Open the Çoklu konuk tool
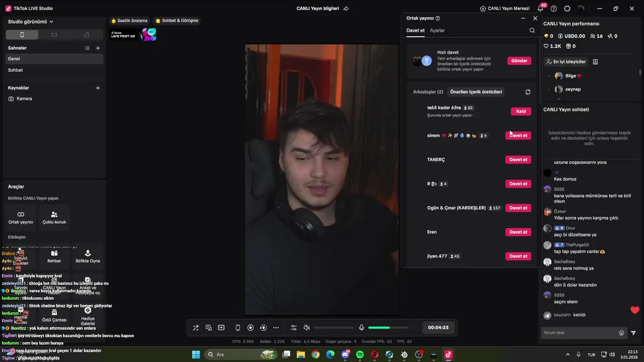The width and height of the screenshot is (644, 362). (54, 217)
